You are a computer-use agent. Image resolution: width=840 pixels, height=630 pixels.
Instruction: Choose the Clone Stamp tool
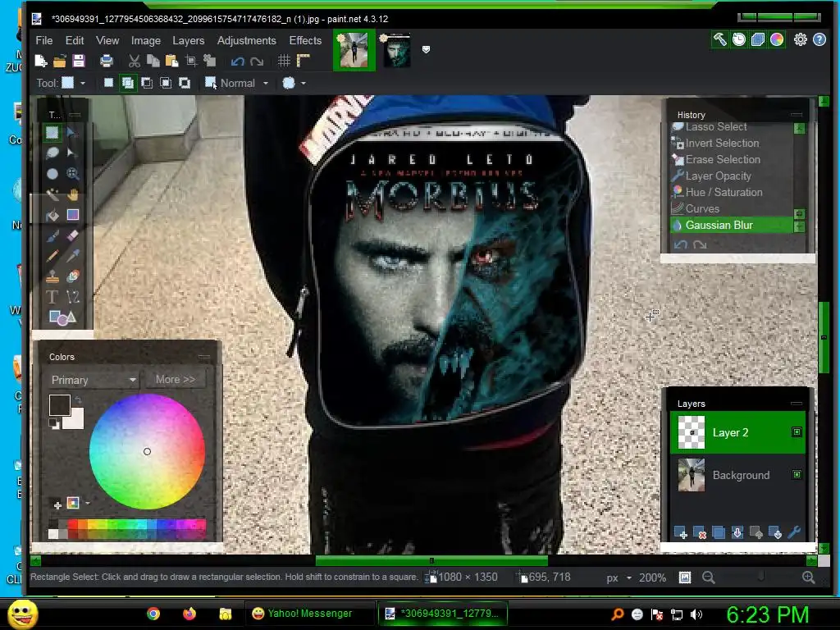click(x=52, y=276)
